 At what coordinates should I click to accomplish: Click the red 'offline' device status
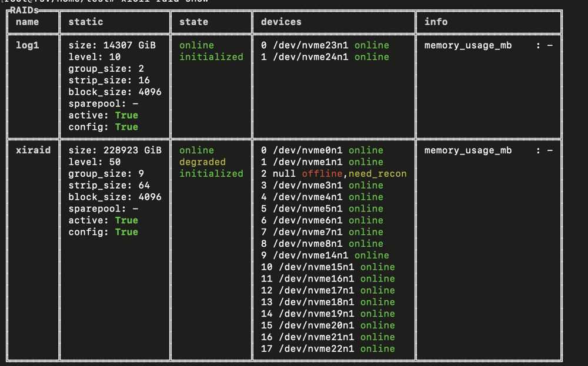322,174
